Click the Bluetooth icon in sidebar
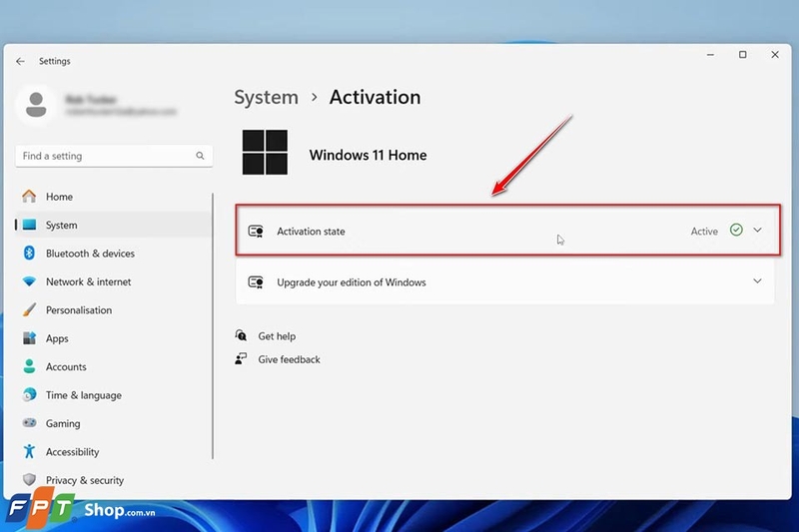 coord(29,253)
